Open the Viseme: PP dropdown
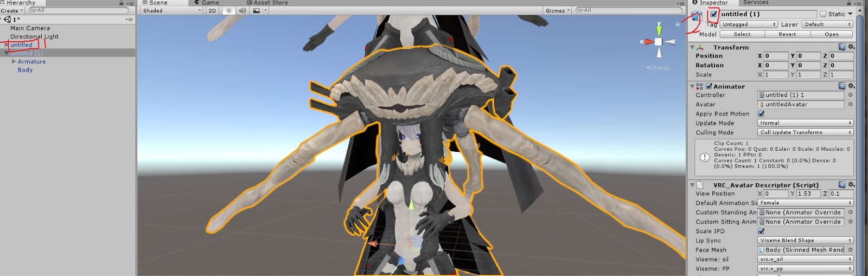The image size is (868, 276). pyautogui.click(x=805, y=268)
